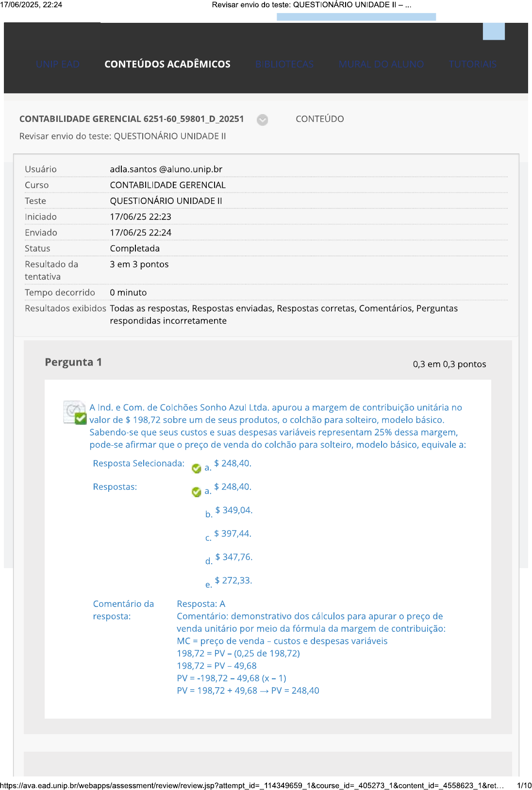The width and height of the screenshot is (532, 790).
Task: Select CONTEÚDOS ACADÊMICOS tab
Action: (167, 64)
